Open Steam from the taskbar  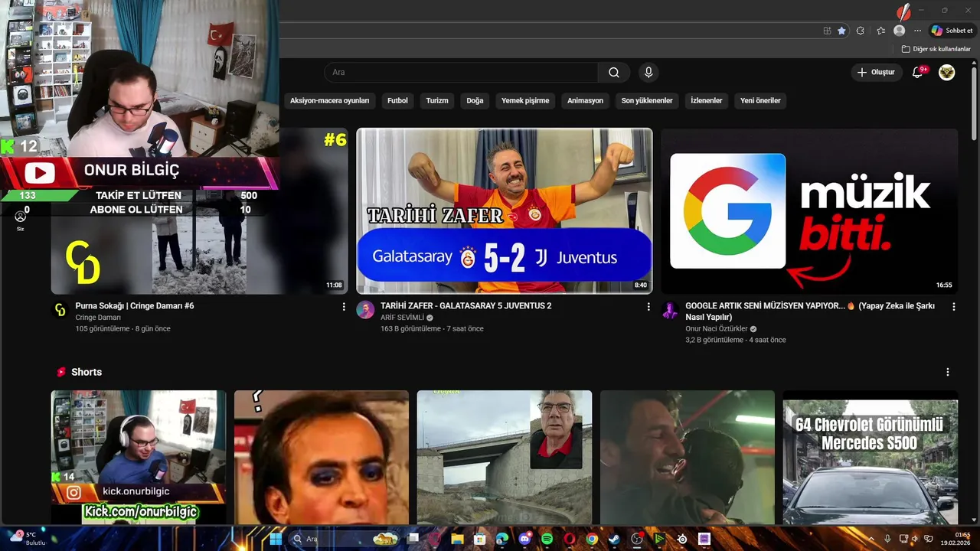[614, 539]
